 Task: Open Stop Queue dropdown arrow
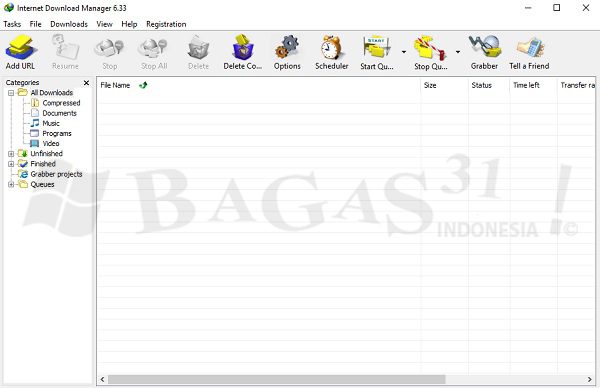coord(458,52)
